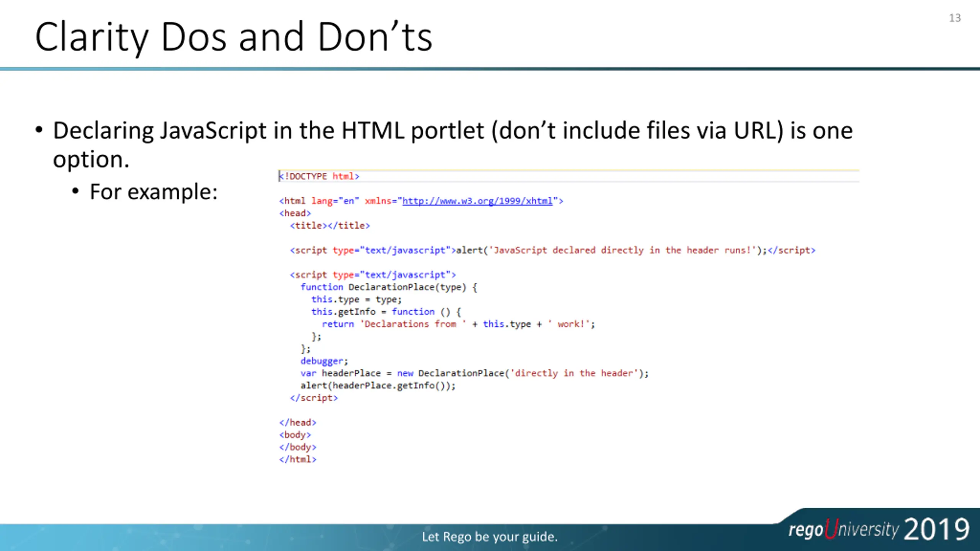
Task: Click the slide title 'Clarity Dos and Don'ts'
Action: pyautogui.click(x=234, y=37)
